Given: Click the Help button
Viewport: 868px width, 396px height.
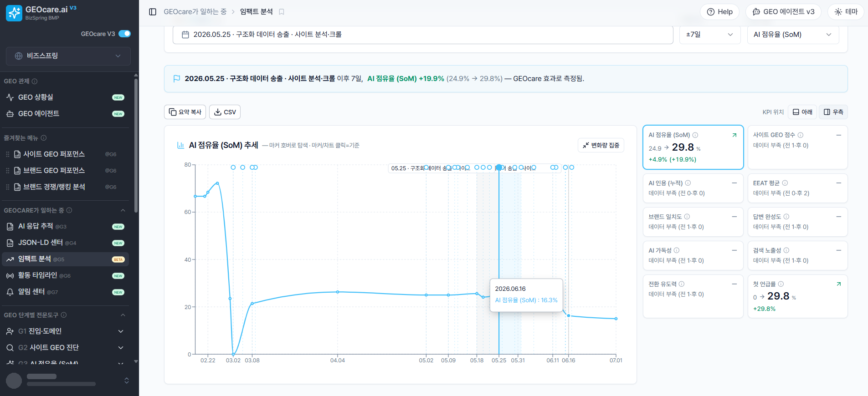Looking at the screenshot, I should [720, 12].
